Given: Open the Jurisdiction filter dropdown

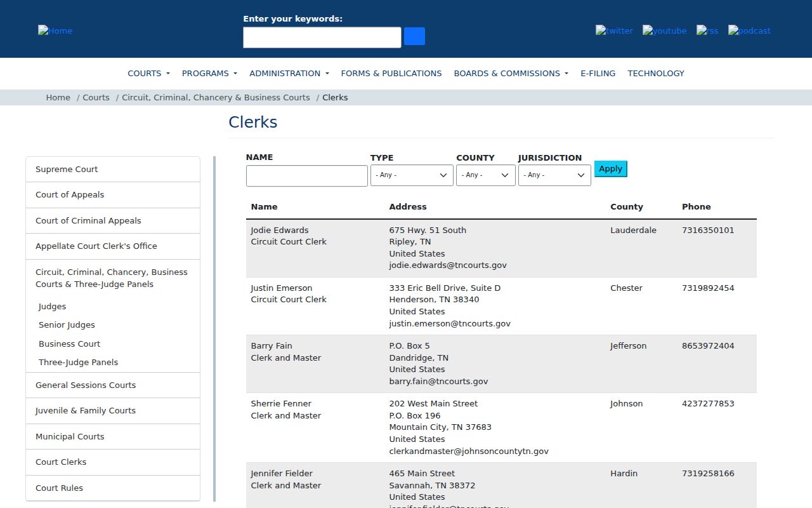Looking at the screenshot, I should 554,175.
